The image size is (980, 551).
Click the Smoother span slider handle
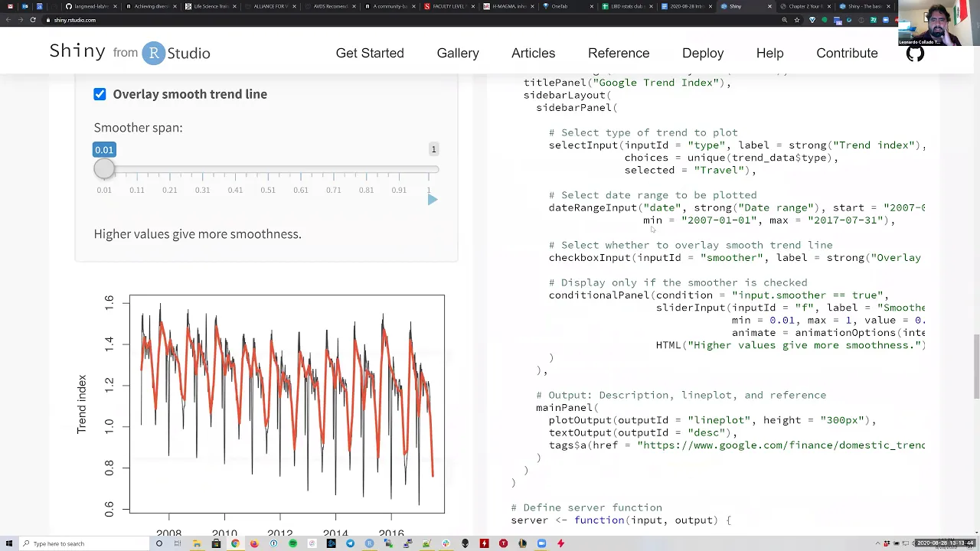(x=104, y=168)
